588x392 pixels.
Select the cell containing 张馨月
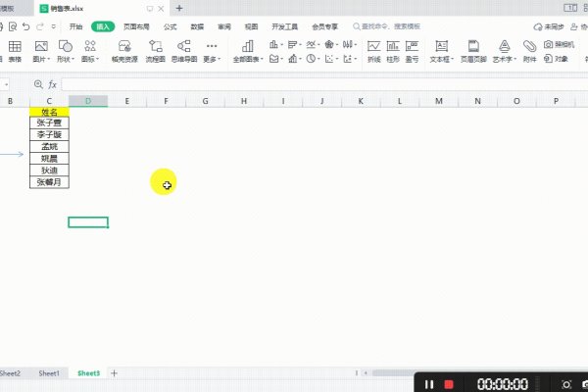point(49,182)
